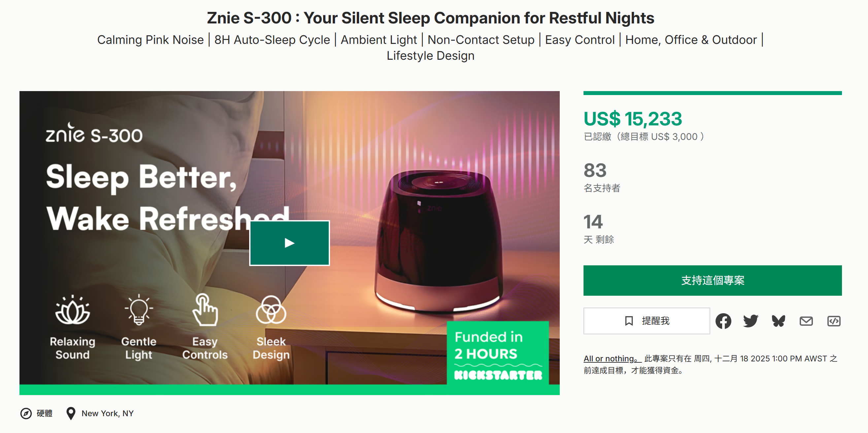
Task: Share the project on Twitter
Action: click(x=751, y=321)
